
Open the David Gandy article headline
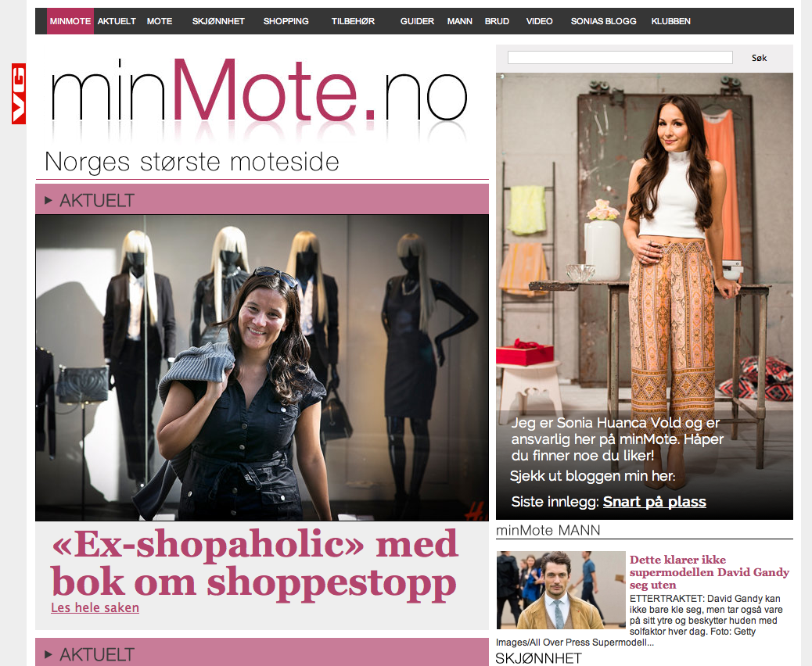(709, 572)
